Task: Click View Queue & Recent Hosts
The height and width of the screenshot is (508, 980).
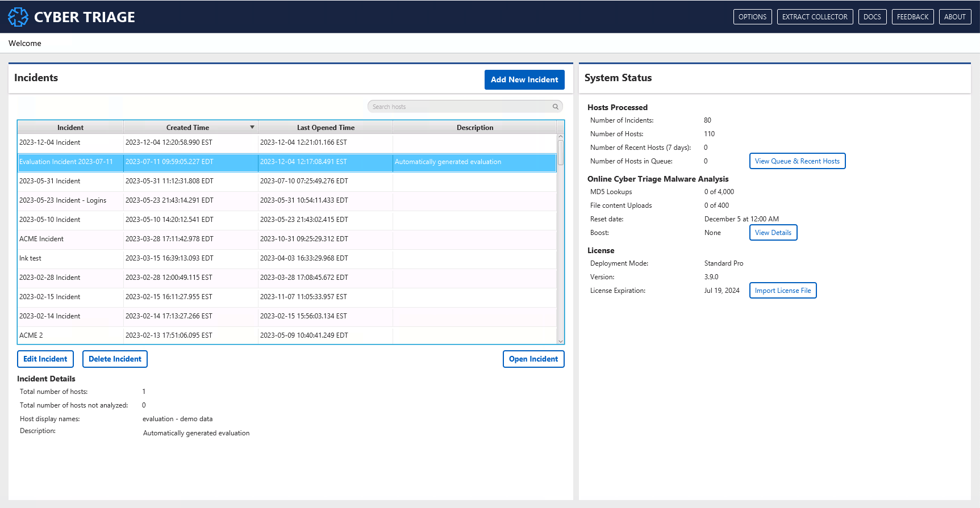Action: coord(796,161)
